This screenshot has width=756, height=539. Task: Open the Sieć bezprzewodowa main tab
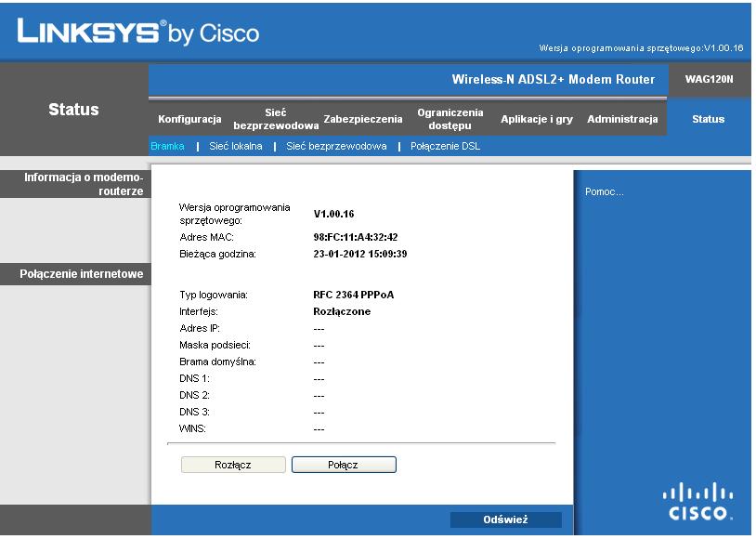point(276,119)
